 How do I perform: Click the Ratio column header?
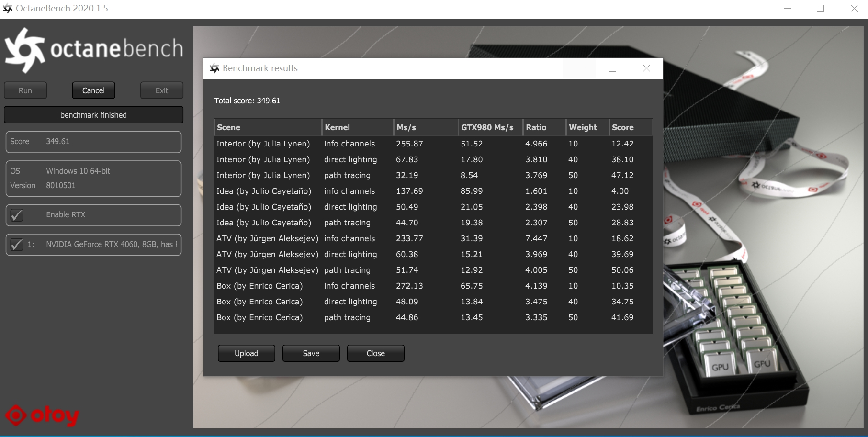pos(544,127)
